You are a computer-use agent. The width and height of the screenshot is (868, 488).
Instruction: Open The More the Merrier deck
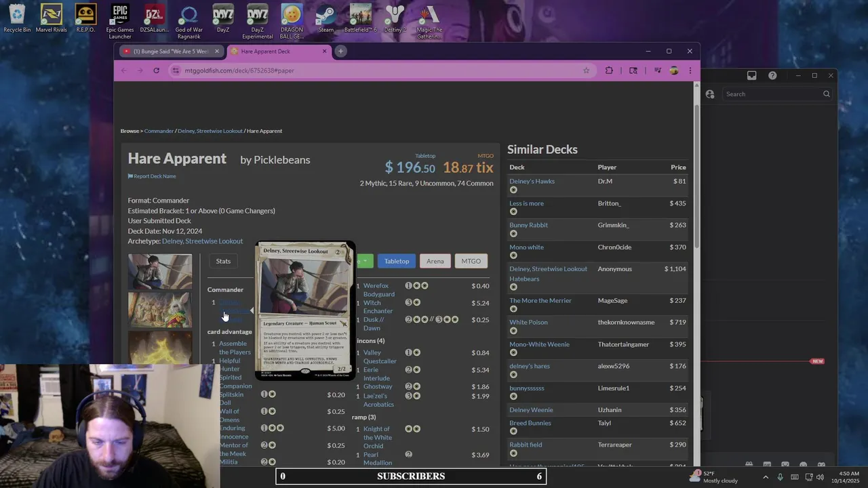pyautogui.click(x=540, y=301)
